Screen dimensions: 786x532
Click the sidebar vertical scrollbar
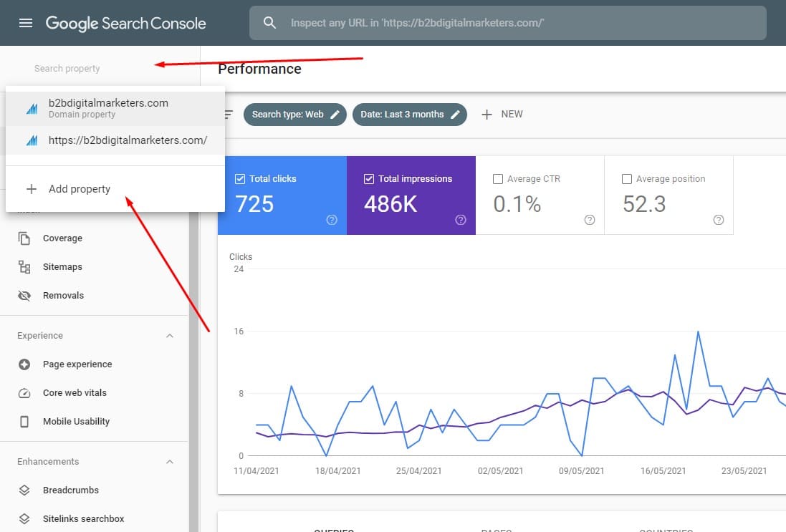tap(194, 371)
